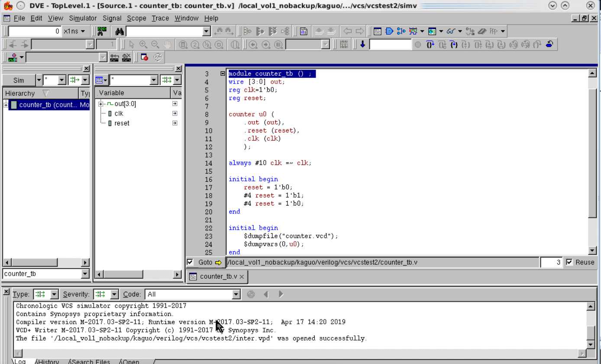Click the green signal search icon

pyautogui.click(x=102, y=31)
